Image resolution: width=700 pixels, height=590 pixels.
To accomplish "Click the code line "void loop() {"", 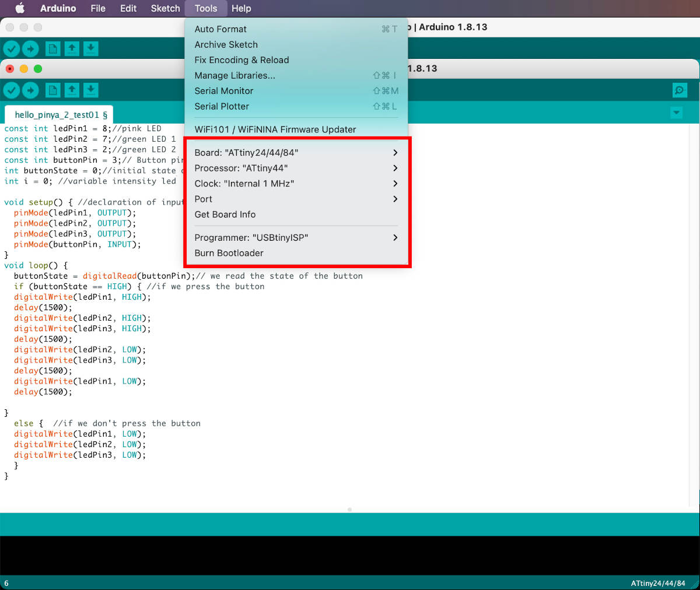I will 36,265.
